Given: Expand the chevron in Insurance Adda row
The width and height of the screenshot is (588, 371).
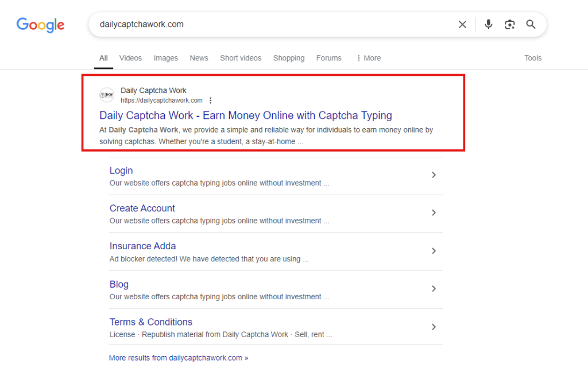Looking at the screenshot, I should coord(434,251).
